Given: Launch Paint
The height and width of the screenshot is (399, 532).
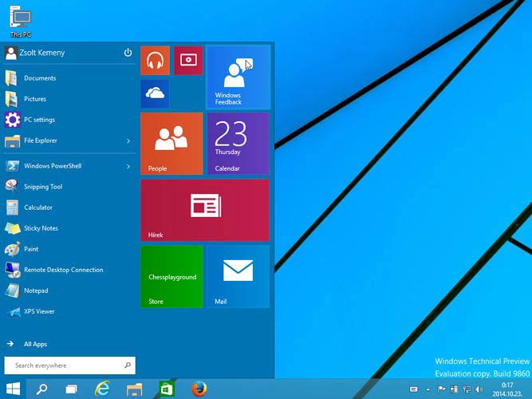Looking at the screenshot, I should (x=69, y=249).
